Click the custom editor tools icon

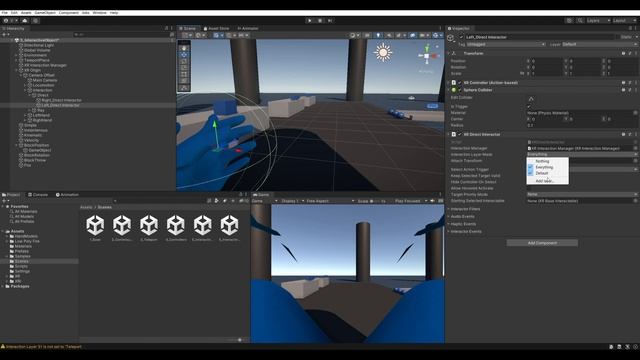pos(184,87)
